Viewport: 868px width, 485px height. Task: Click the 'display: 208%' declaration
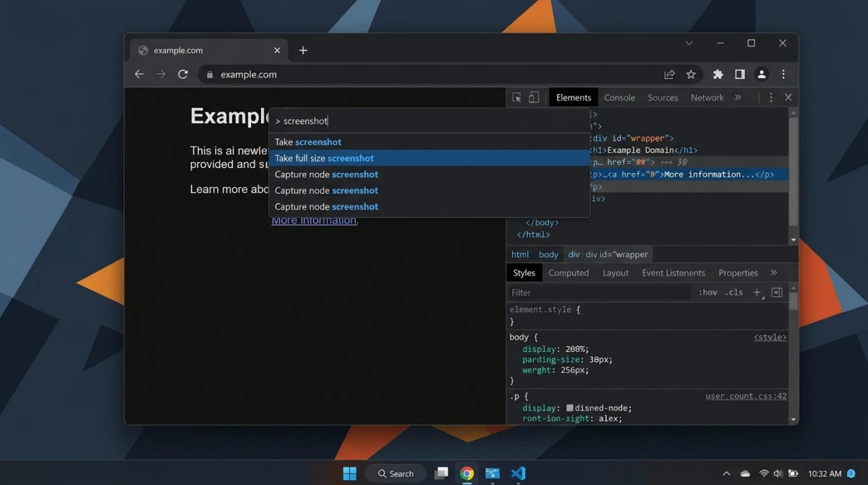pos(556,349)
